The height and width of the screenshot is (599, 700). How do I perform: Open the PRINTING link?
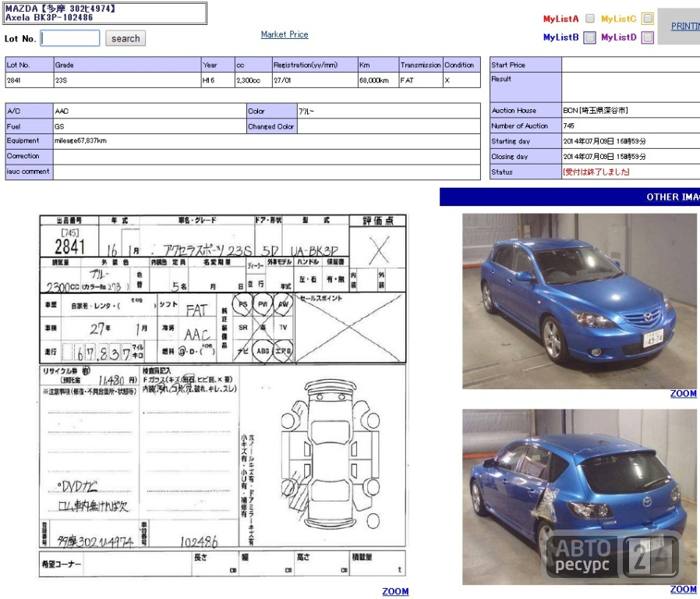pyautogui.click(x=685, y=27)
